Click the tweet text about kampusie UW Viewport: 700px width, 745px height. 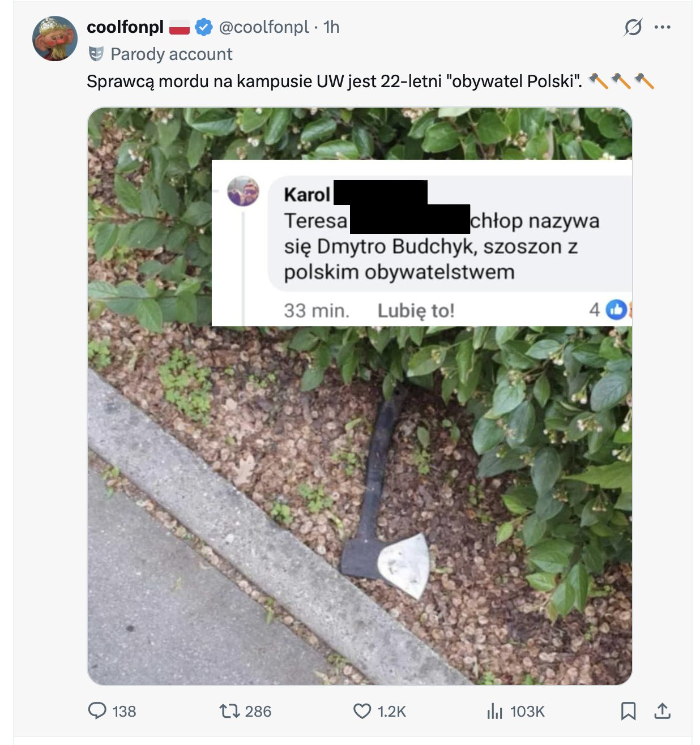(334, 81)
